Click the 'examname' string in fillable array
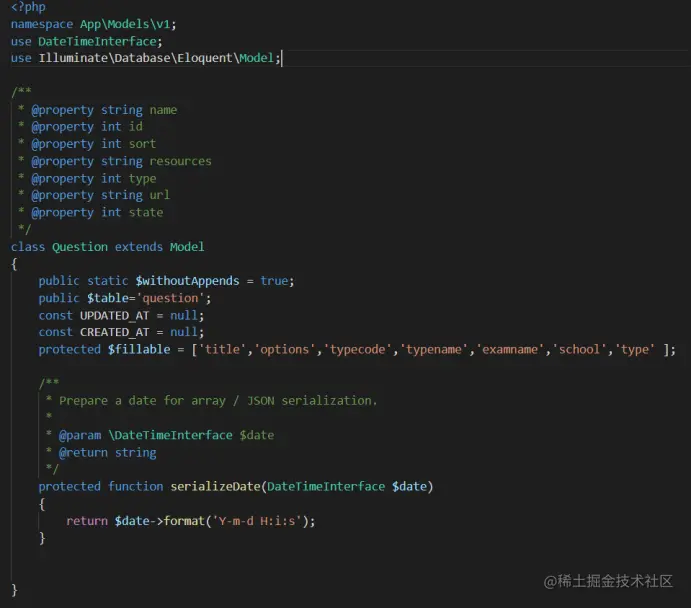The height and width of the screenshot is (608, 692). [510, 349]
